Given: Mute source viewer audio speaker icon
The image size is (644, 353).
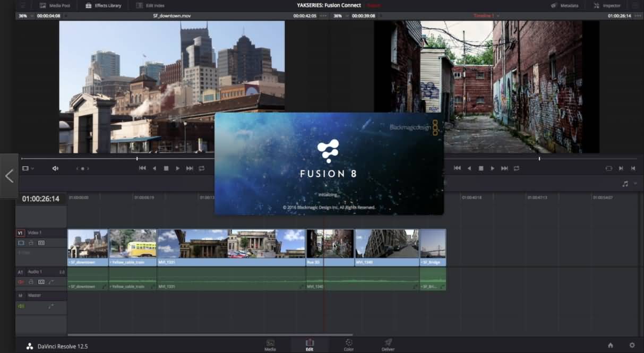Looking at the screenshot, I should coord(55,168).
